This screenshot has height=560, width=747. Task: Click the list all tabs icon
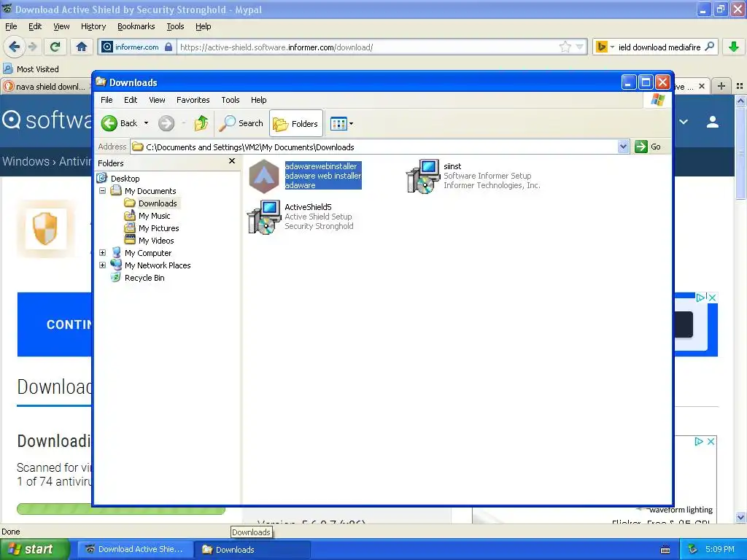[740, 86]
